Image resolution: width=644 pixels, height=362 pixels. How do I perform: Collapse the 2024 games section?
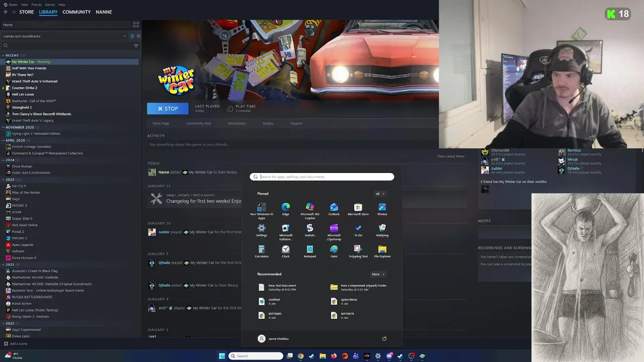[3, 160]
